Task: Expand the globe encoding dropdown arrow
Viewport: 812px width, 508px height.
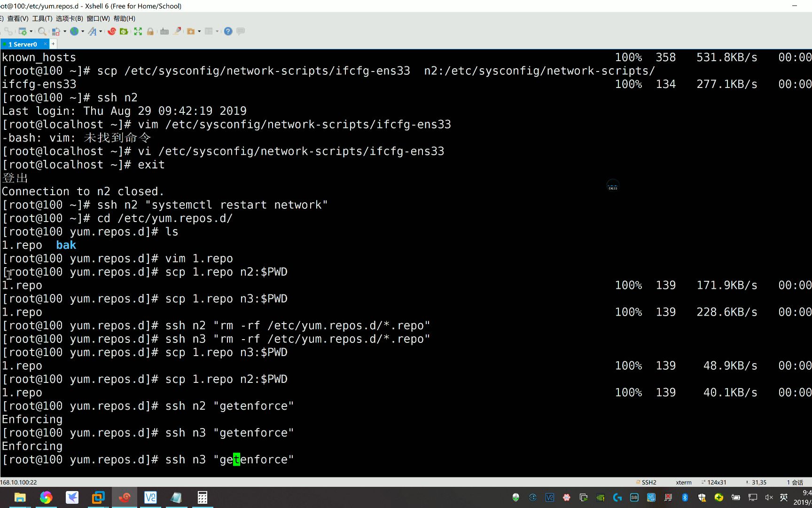Action: [x=83, y=32]
